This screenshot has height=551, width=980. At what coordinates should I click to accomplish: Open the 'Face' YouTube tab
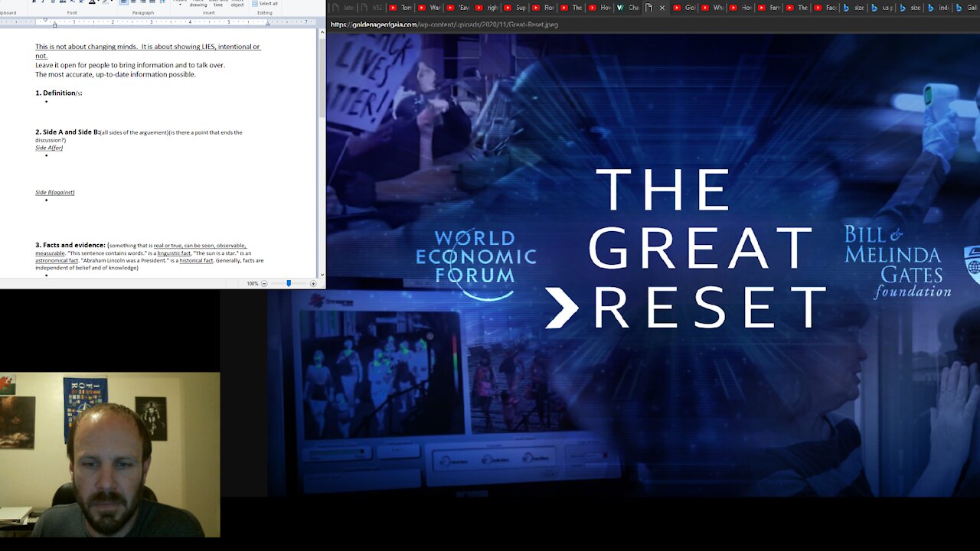[825, 8]
